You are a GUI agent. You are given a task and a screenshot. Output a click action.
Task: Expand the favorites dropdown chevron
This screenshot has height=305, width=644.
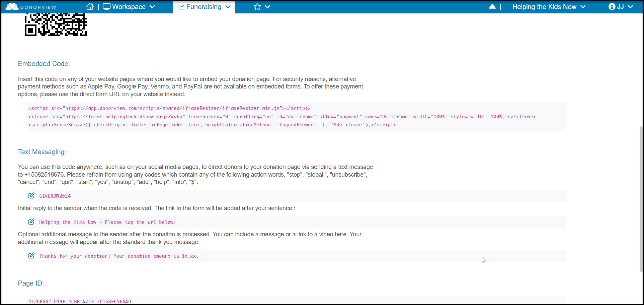(267, 7)
